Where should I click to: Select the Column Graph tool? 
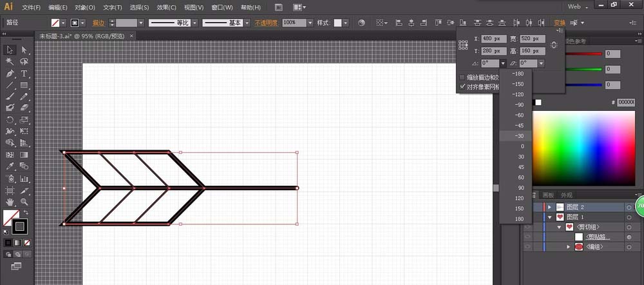[x=24, y=179]
